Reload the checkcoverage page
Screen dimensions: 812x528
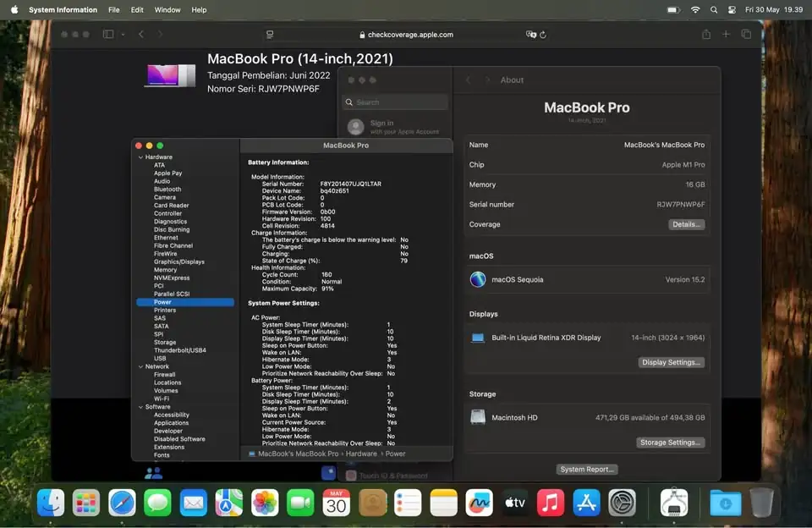tap(543, 35)
